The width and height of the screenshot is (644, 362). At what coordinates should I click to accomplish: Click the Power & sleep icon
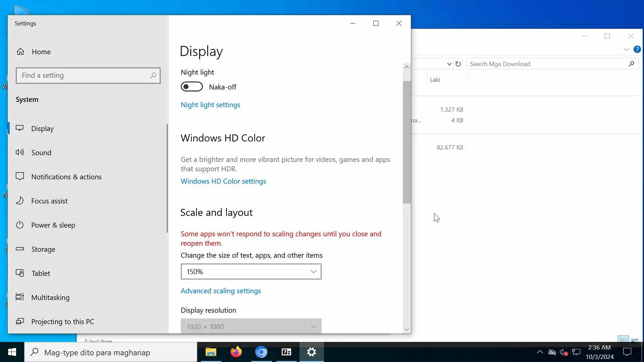coord(20,225)
